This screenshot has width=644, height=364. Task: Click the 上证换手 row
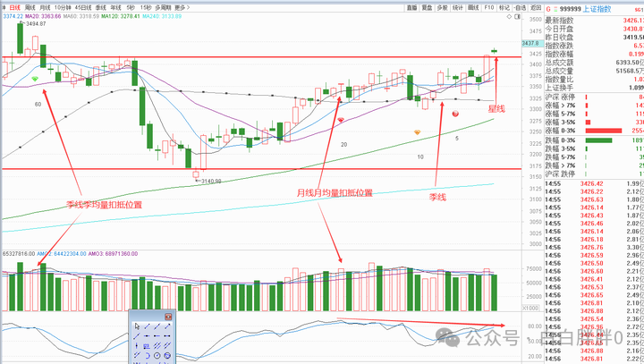pyautogui.click(x=594, y=88)
